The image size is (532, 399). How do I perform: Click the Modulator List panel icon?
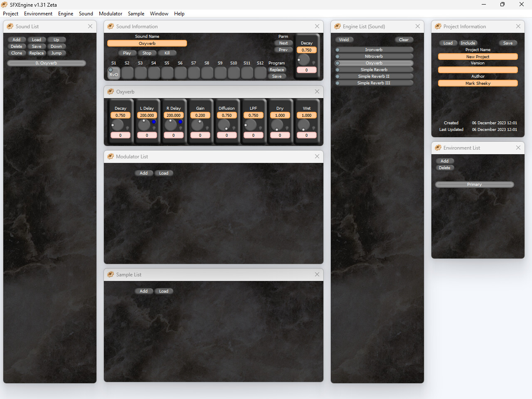click(x=111, y=156)
